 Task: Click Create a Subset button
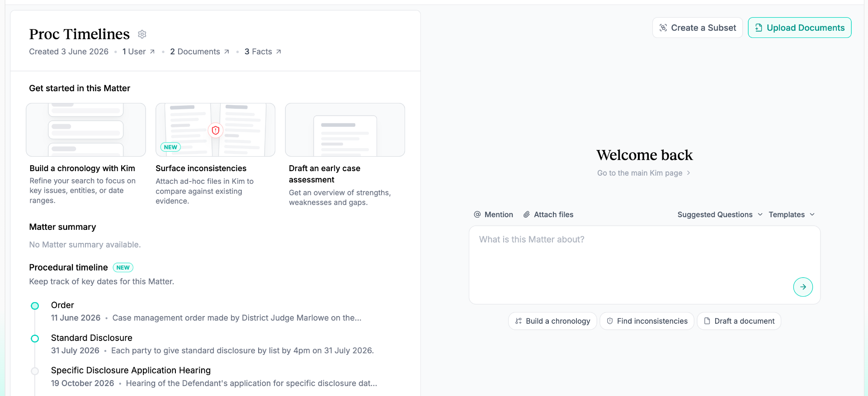[697, 28]
